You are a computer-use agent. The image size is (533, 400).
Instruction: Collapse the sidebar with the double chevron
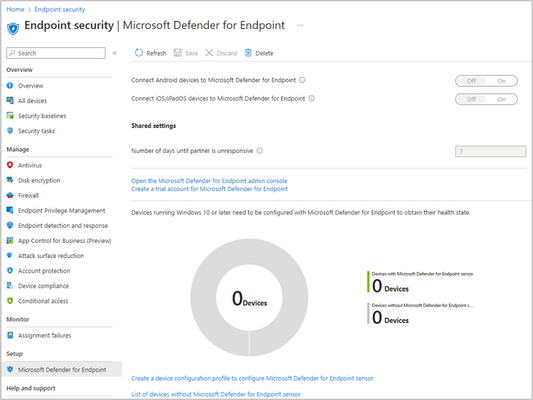click(115, 53)
